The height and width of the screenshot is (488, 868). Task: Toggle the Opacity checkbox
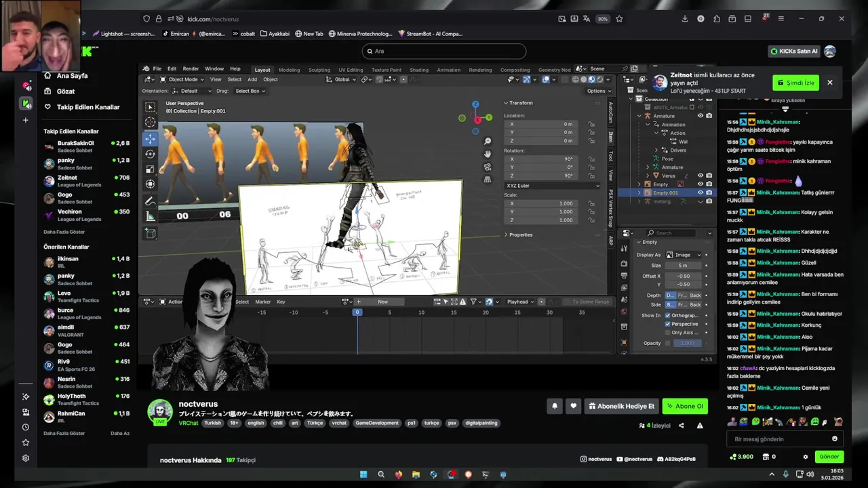tap(668, 343)
